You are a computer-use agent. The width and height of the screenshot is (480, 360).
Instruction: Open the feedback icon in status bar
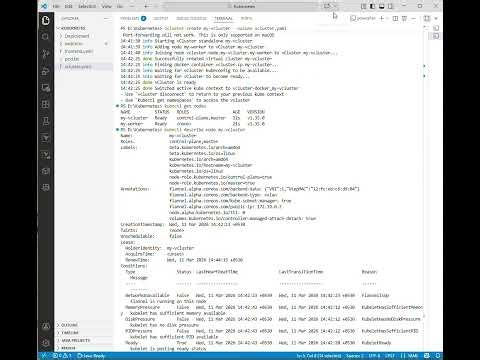pos(427,356)
